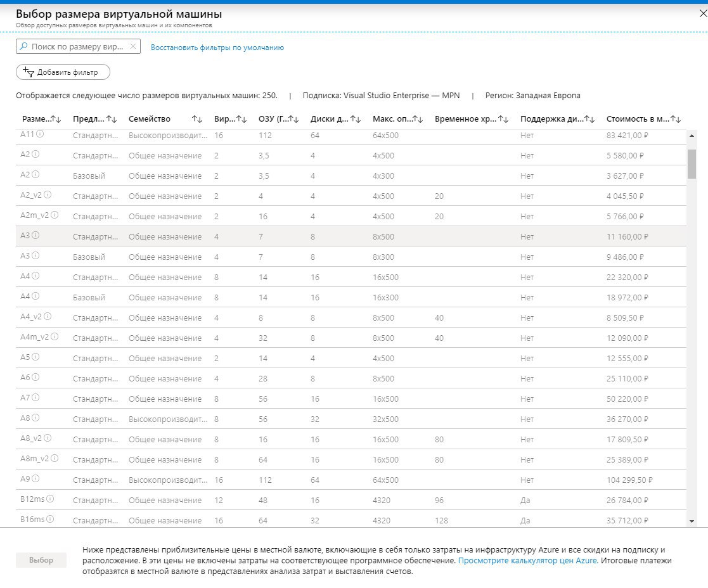This screenshot has width=708, height=588.
Task: Click price 25 110,00 ₽ in A6 row
Action: [627, 379]
